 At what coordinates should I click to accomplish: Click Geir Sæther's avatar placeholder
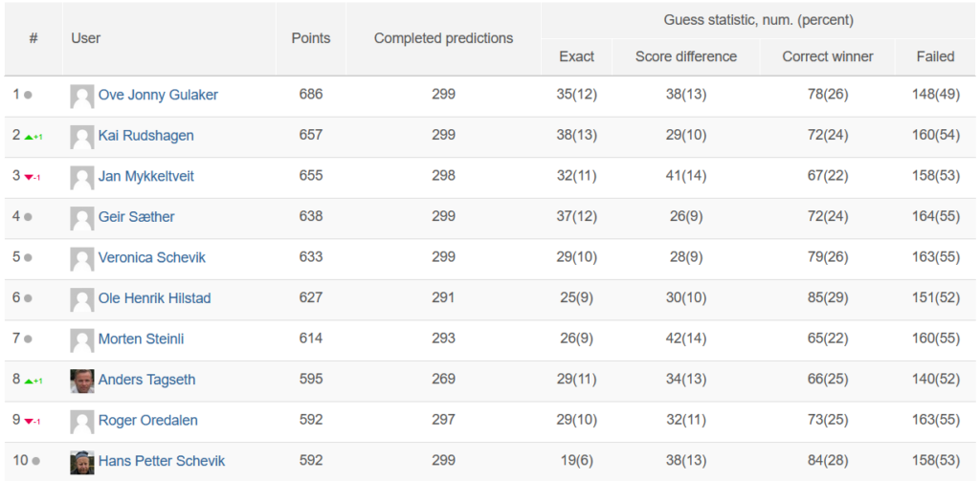point(82,219)
